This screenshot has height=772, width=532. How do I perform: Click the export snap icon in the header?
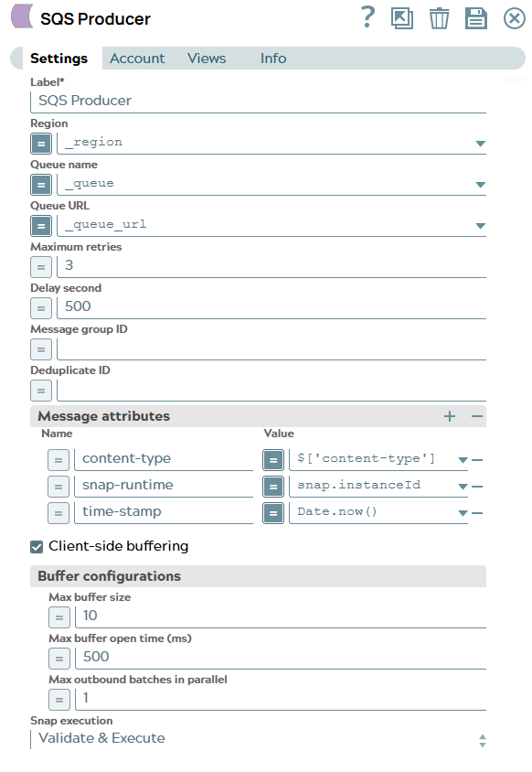(x=402, y=18)
